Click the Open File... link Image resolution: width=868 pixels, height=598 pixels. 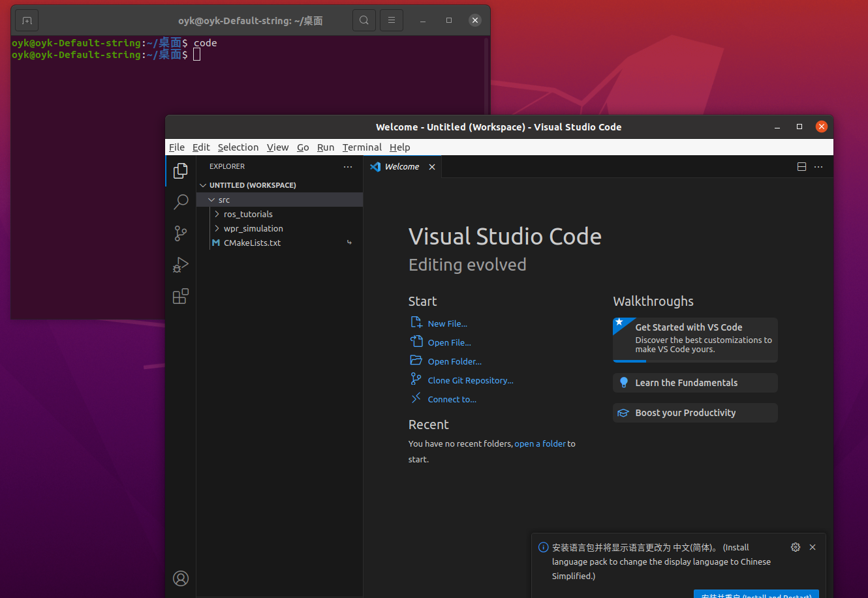(450, 342)
